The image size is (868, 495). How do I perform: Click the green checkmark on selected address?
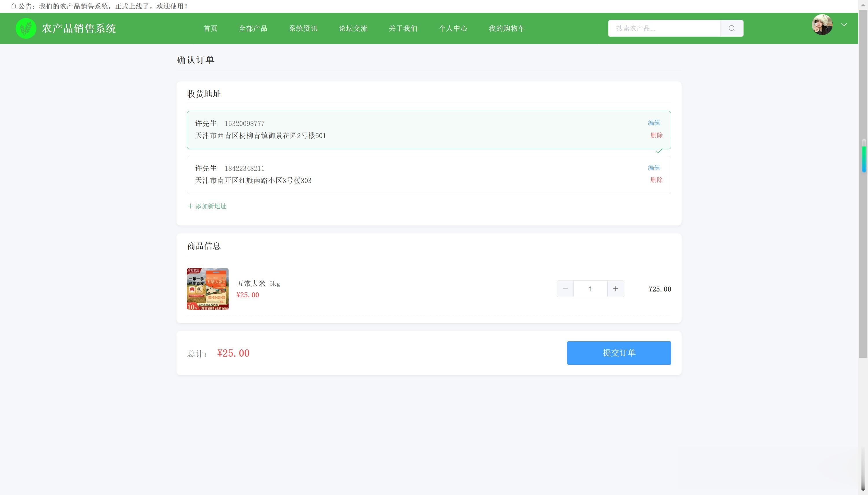[659, 151]
